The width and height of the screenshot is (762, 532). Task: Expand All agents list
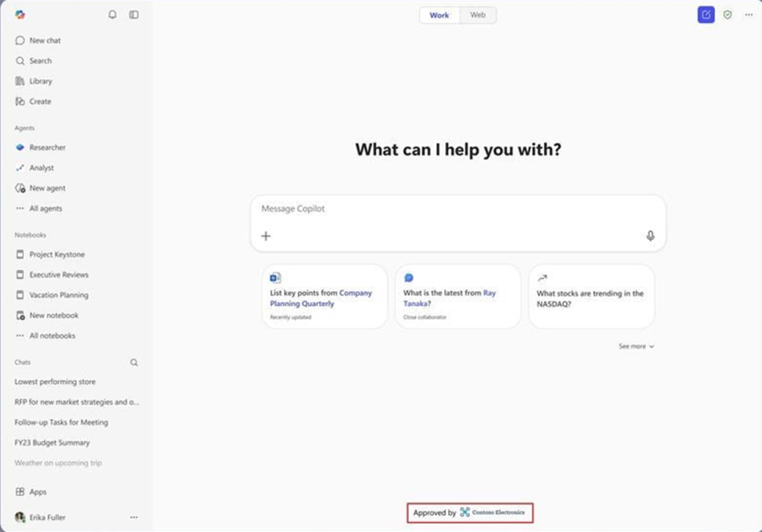click(45, 209)
